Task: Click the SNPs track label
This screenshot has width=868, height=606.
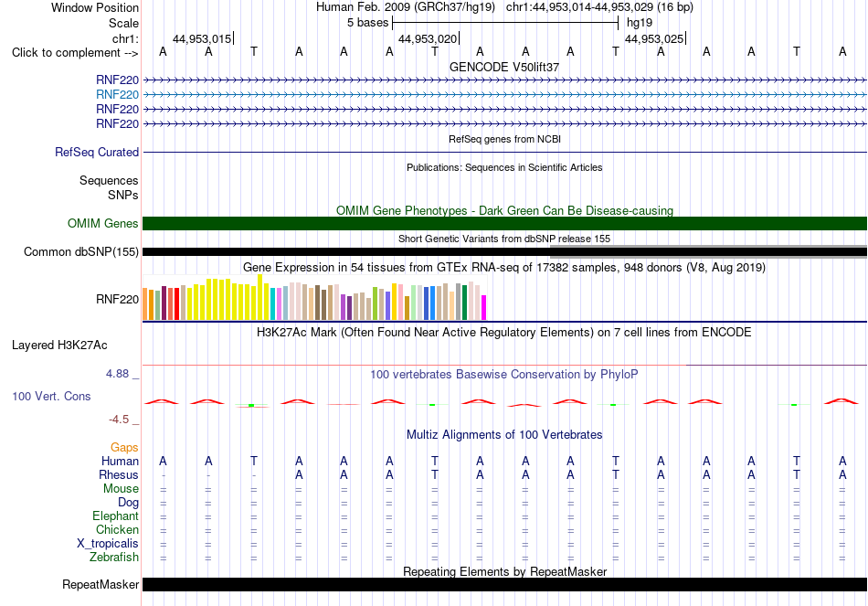Action: (123, 195)
